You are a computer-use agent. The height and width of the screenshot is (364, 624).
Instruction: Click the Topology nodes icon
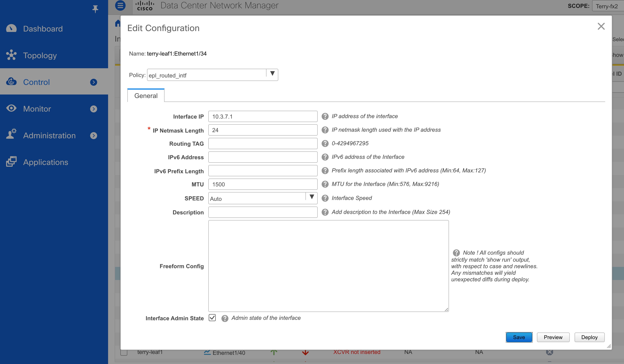click(11, 55)
